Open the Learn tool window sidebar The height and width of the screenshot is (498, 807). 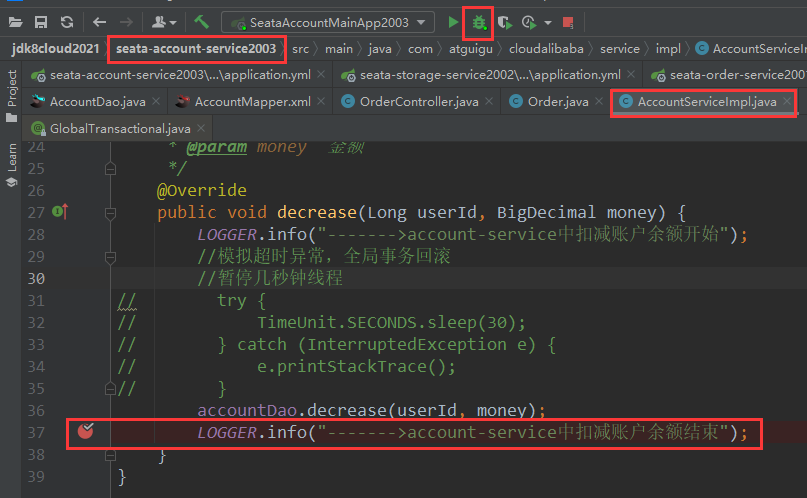click(x=11, y=165)
